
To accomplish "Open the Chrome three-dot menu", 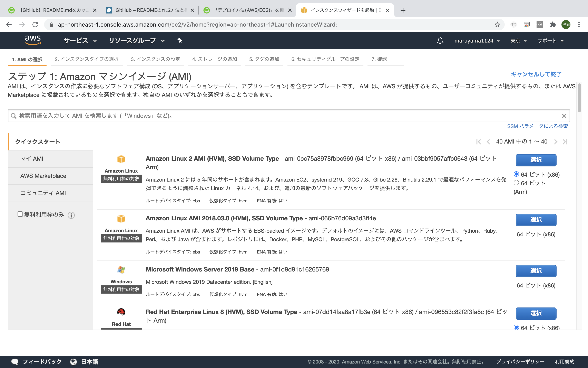I will (x=579, y=25).
